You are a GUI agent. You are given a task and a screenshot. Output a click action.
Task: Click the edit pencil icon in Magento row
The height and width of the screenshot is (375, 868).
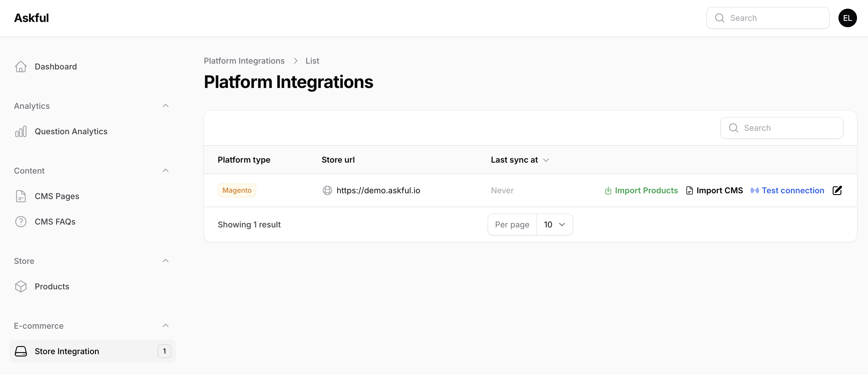(837, 190)
